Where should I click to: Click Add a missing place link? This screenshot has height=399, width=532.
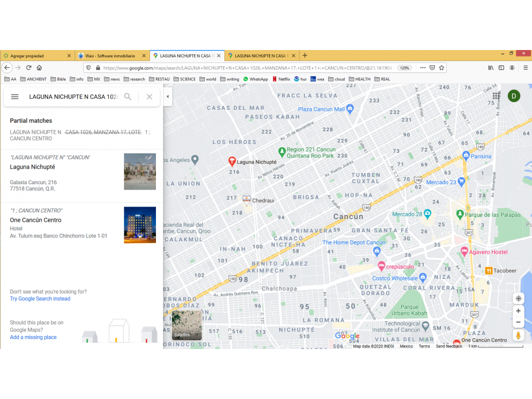tap(33, 337)
